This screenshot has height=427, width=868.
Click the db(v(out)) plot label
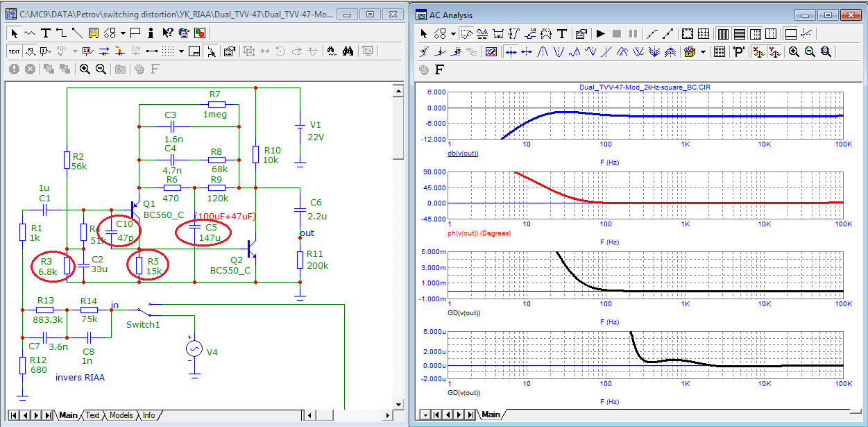[x=462, y=153]
